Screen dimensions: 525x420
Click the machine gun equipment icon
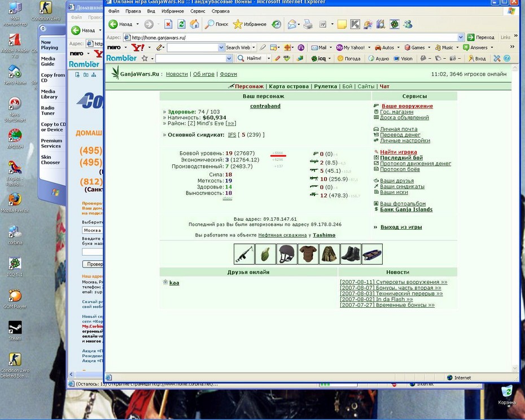(x=244, y=254)
